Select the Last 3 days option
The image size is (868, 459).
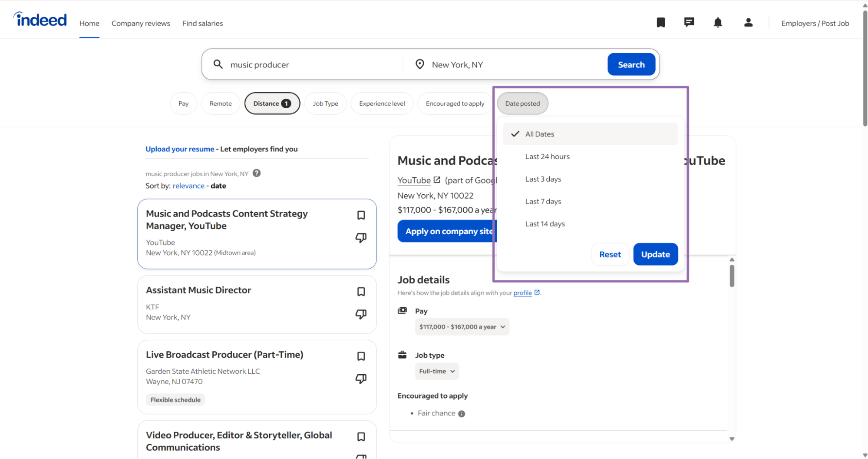pos(590,179)
